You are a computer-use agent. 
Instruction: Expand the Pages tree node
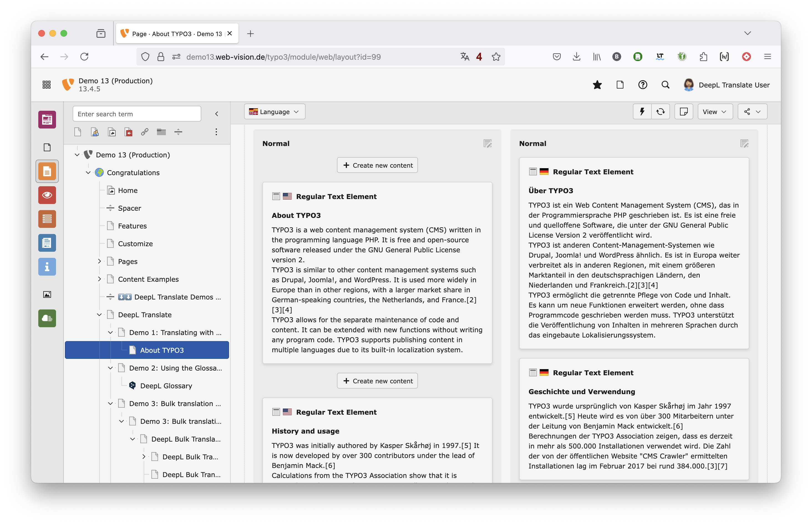point(99,261)
